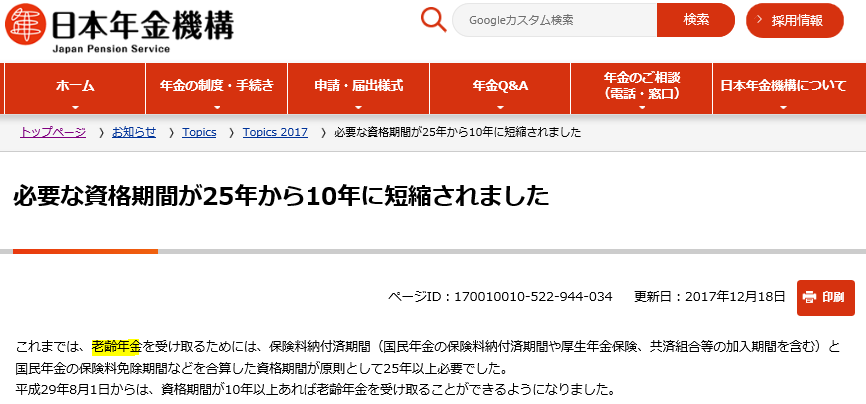Open the Topics 2017 breadcrumb link
This screenshot has height=404, width=866.
[x=275, y=133]
